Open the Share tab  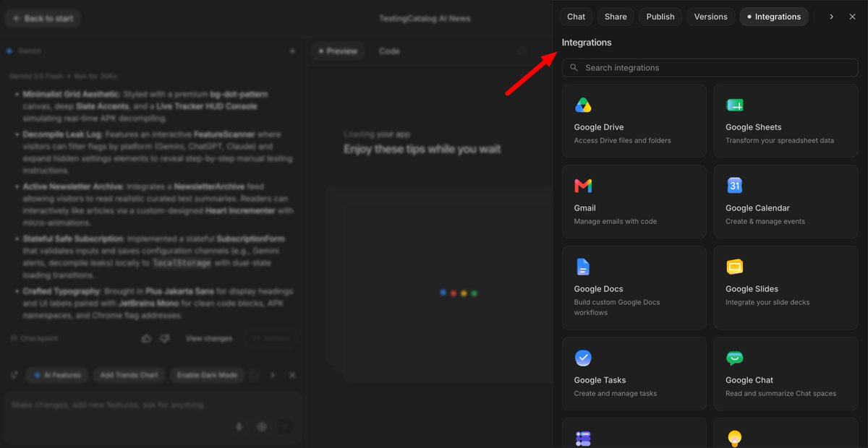click(x=616, y=17)
